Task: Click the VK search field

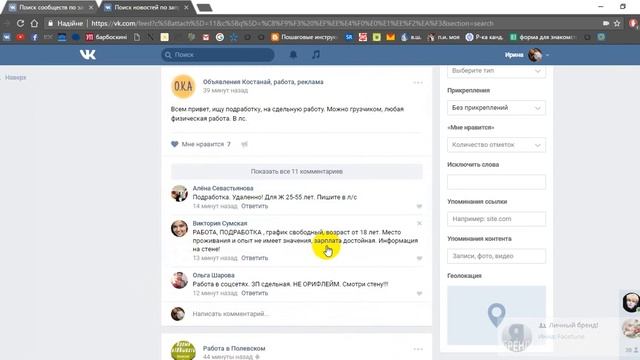Action: (218, 55)
